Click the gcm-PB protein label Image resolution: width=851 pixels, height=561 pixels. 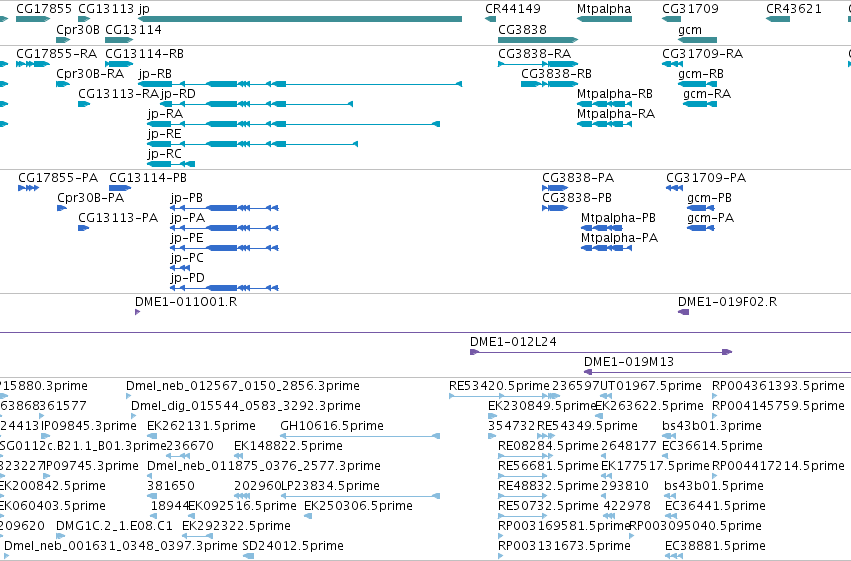(709, 198)
